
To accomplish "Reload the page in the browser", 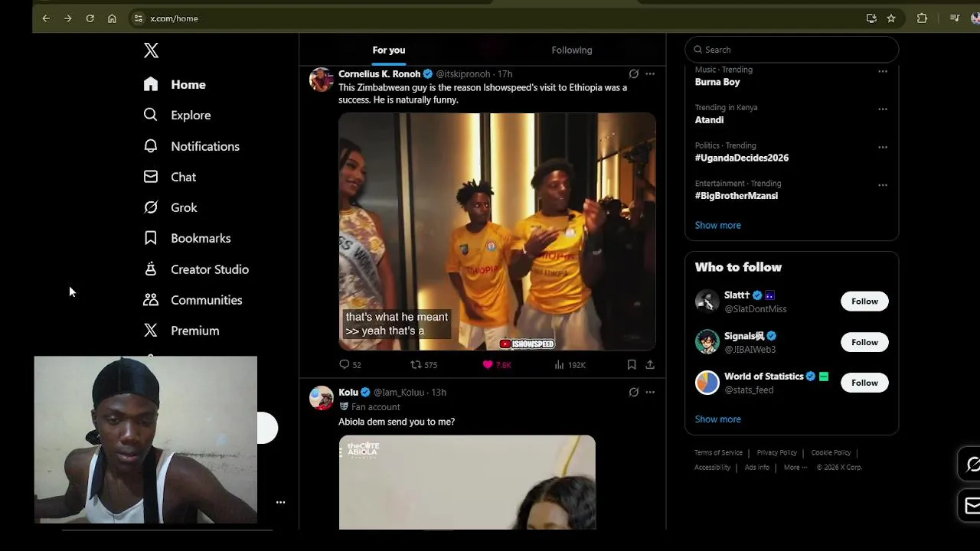I will click(90, 18).
